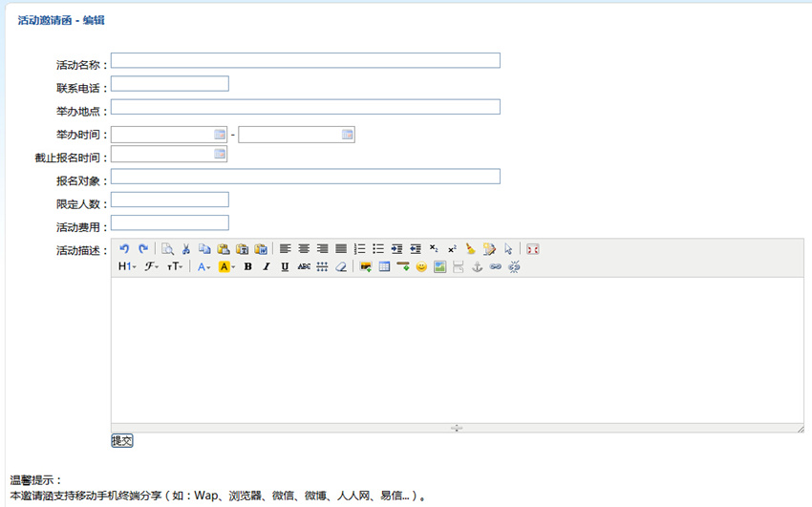
Task: Open the H1 heading format dropdown
Action: [x=127, y=267]
